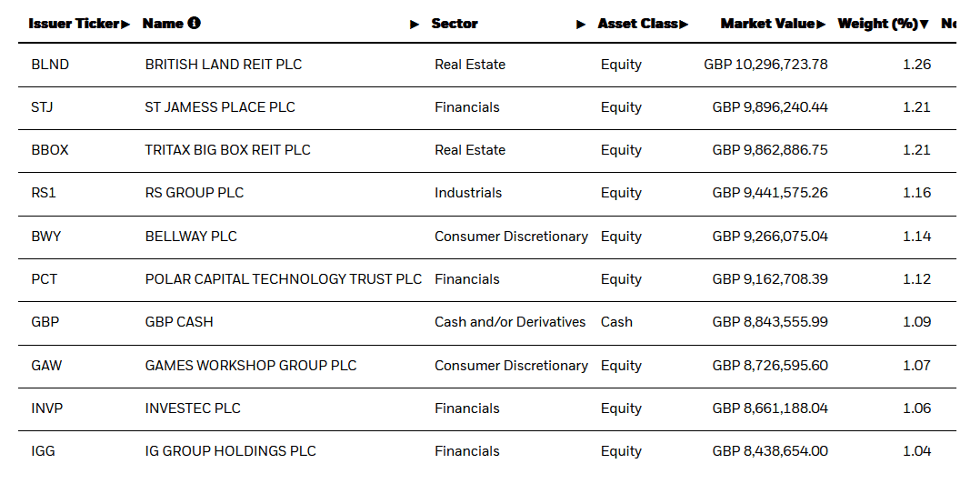
Task: Sort by Asset Class column arrow
Action: click(684, 25)
